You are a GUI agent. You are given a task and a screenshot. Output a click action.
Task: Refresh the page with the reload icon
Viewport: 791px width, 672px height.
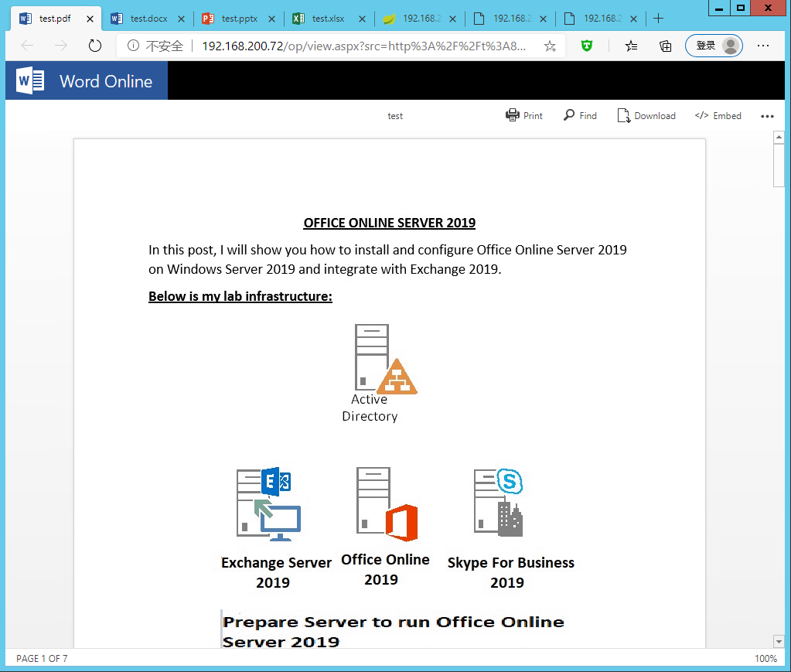tap(95, 46)
